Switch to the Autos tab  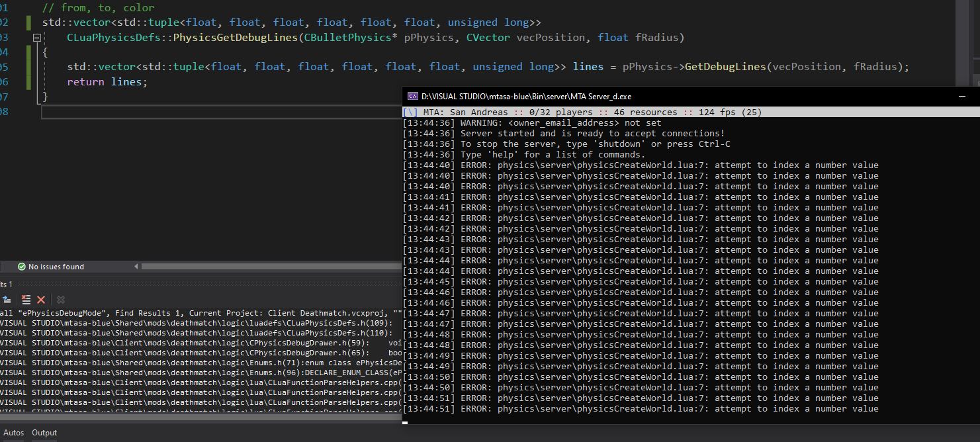13,433
